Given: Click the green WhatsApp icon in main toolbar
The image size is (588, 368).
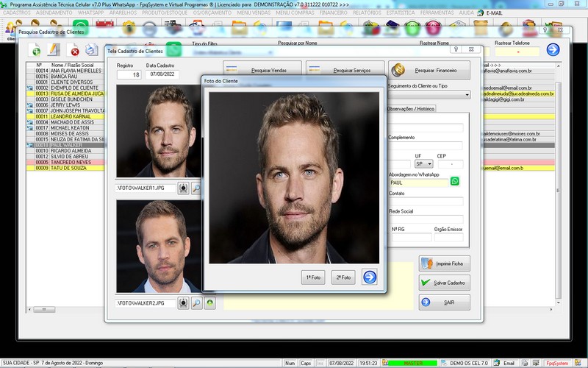Looking at the screenshot, I should (x=80, y=27).
